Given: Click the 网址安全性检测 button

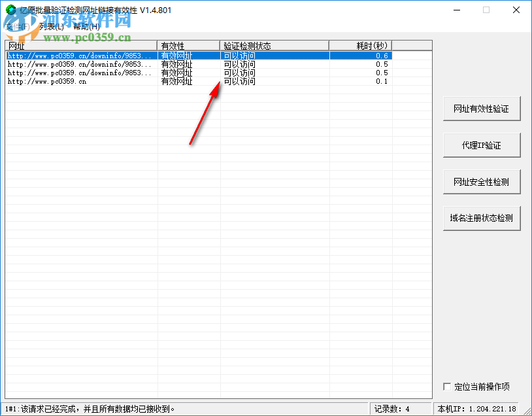Looking at the screenshot, I should 482,182.
